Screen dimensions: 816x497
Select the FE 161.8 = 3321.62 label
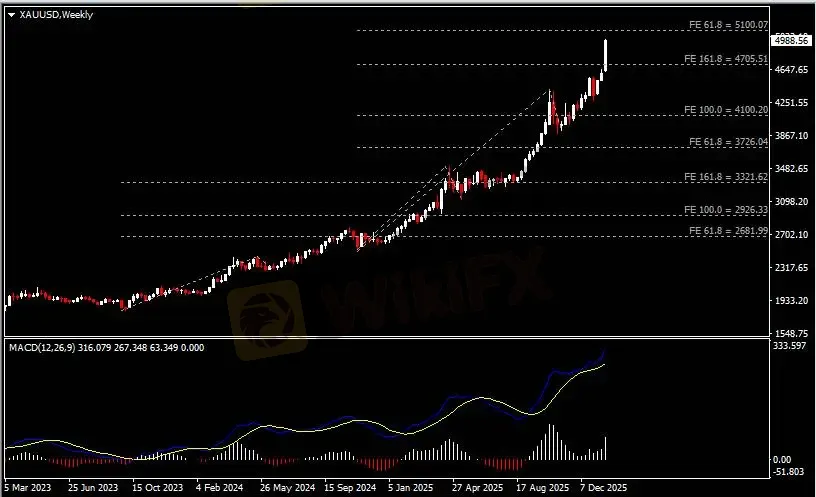point(725,177)
